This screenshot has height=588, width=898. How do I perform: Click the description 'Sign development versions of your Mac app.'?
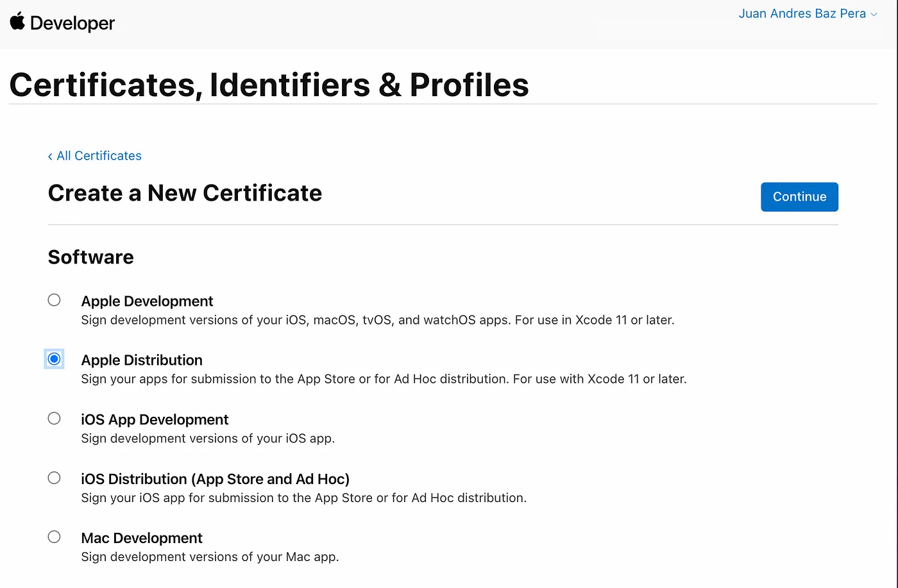tap(210, 557)
